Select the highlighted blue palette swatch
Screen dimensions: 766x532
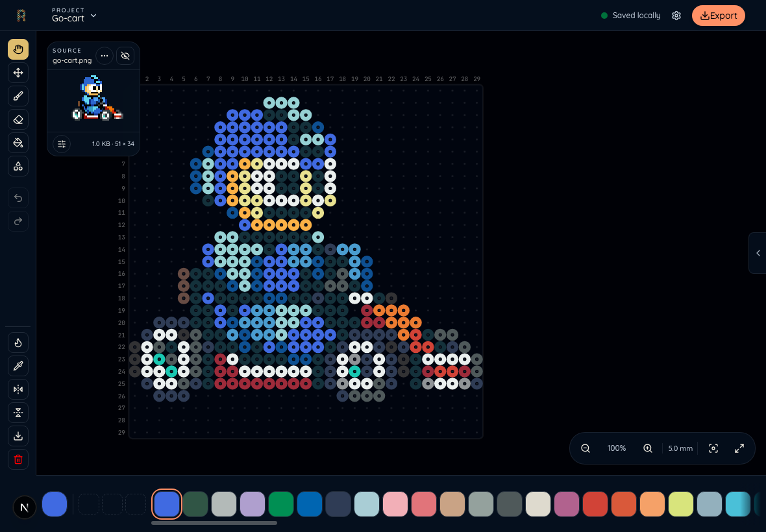[167, 504]
